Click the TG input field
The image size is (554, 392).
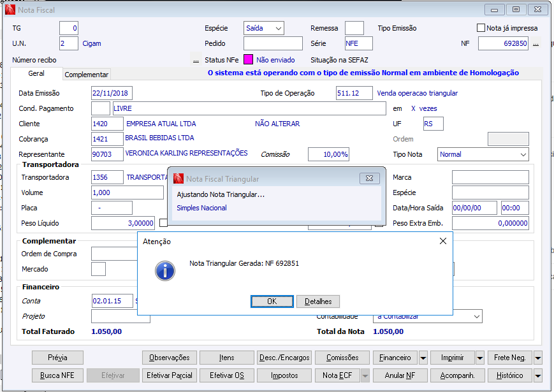69,28
